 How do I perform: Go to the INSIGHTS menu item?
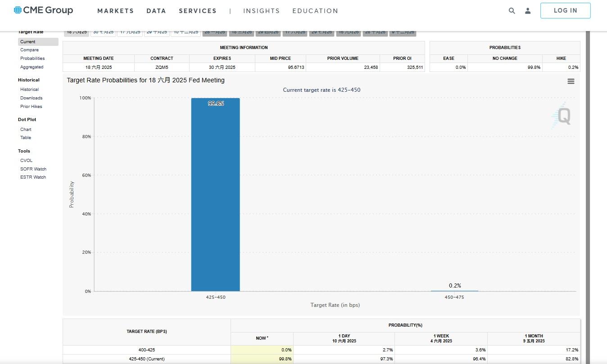coord(261,11)
